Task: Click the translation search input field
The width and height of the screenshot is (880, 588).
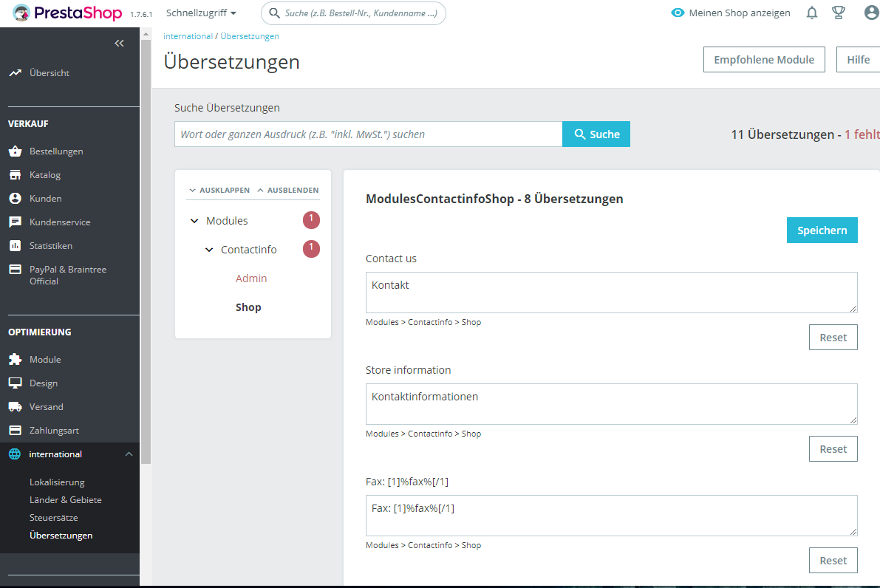Action: [x=368, y=134]
